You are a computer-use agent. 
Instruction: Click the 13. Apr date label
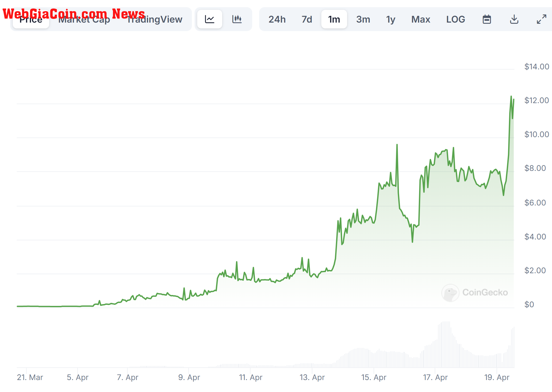(312, 377)
